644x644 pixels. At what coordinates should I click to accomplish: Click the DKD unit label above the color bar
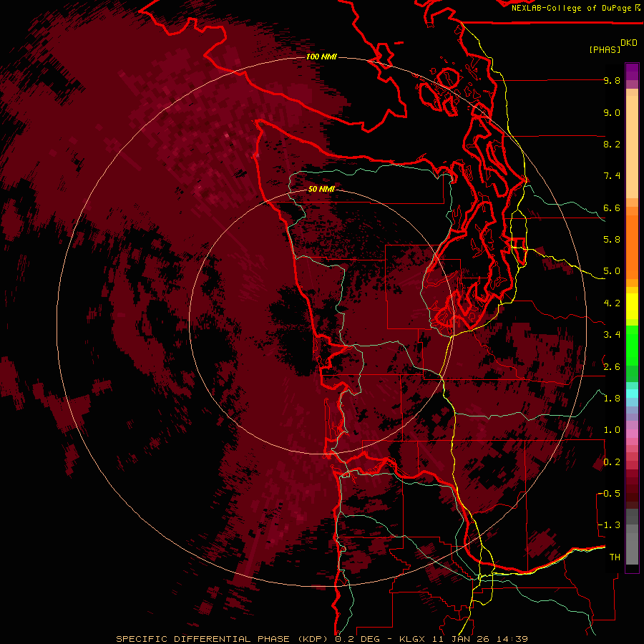click(629, 43)
